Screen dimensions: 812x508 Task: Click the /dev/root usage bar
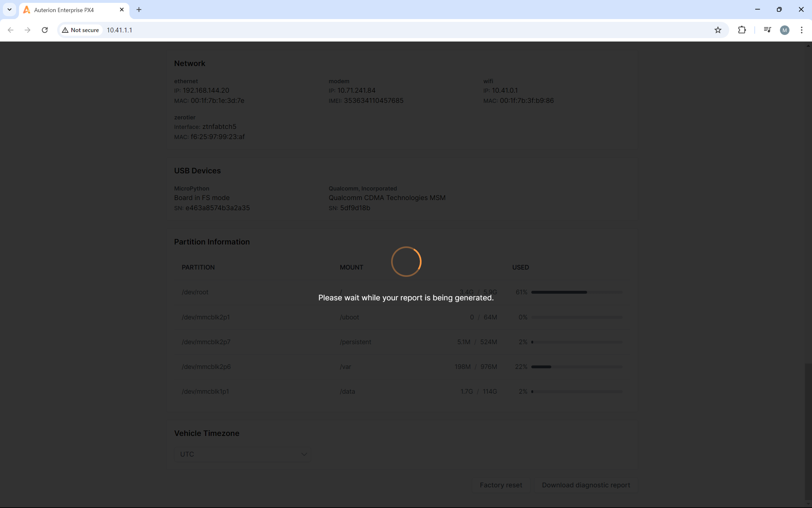coord(577,292)
